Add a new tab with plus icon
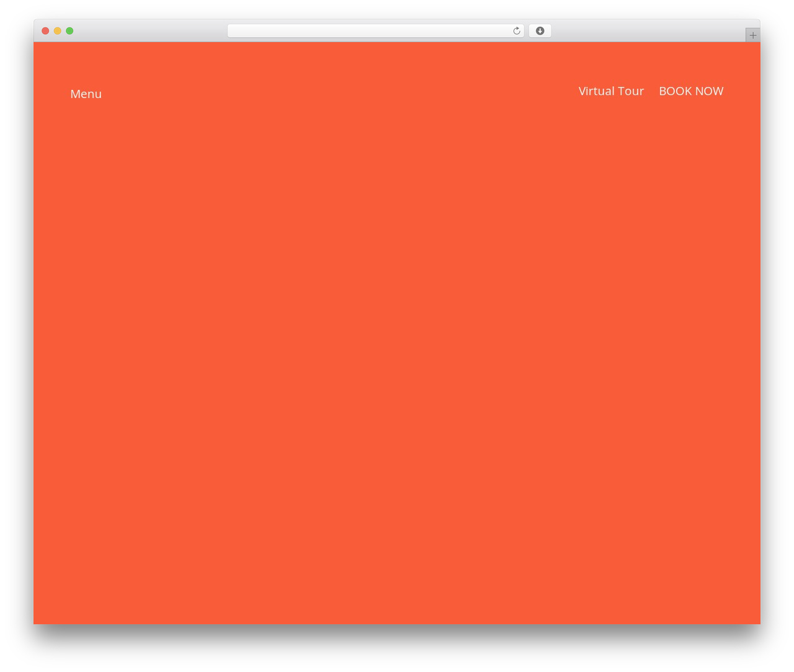 (x=752, y=35)
